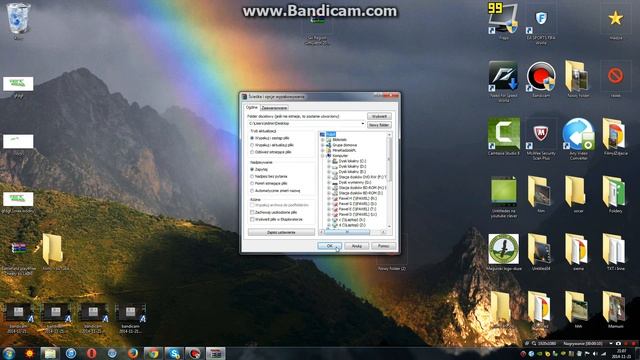Launch the Bandicam desktop shortcut

(541, 76)
